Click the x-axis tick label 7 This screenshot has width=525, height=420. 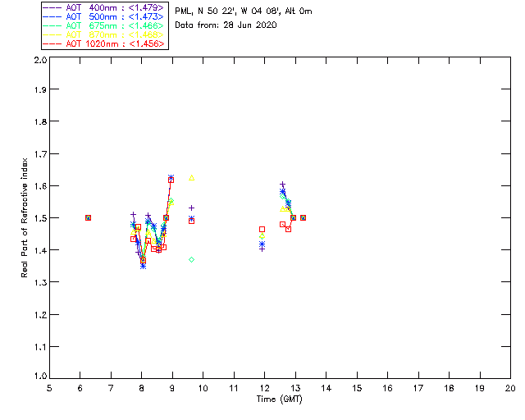pos(111,388)
